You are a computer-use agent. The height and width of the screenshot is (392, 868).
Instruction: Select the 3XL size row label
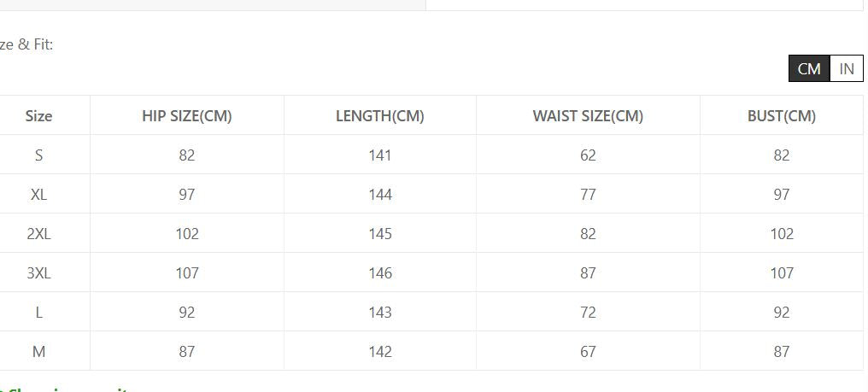(x=39, y=273)
